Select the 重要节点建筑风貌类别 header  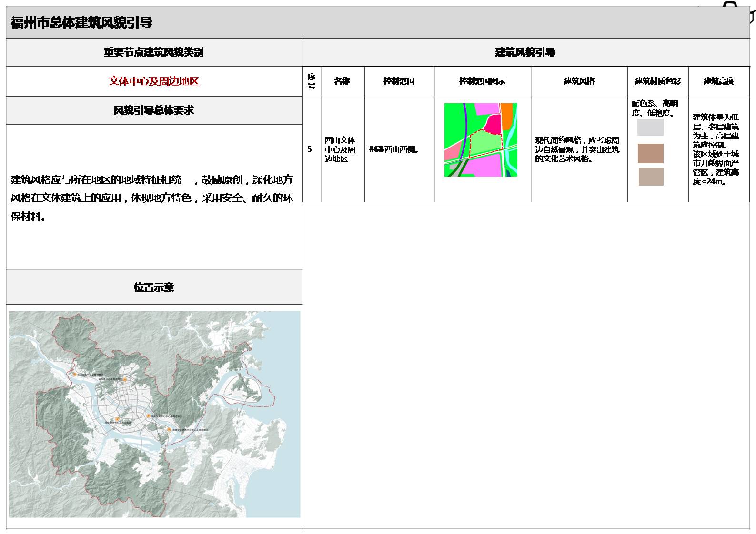click(154, 52)
